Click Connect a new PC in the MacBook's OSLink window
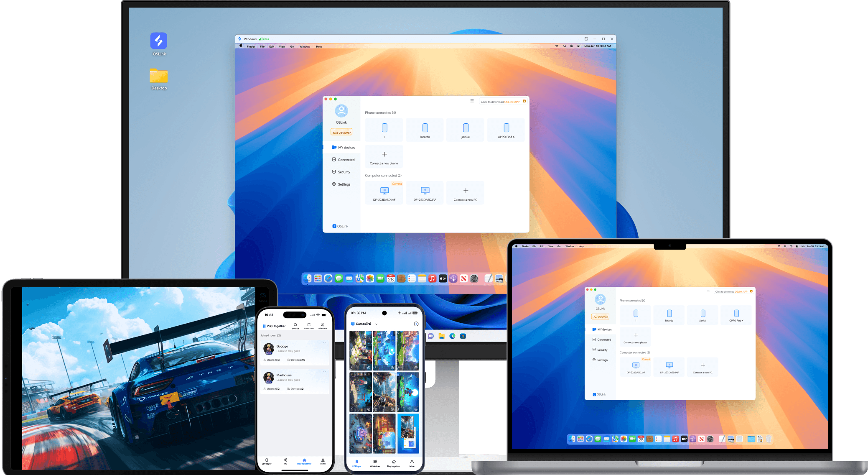868x475 pixels. [703, 367]
